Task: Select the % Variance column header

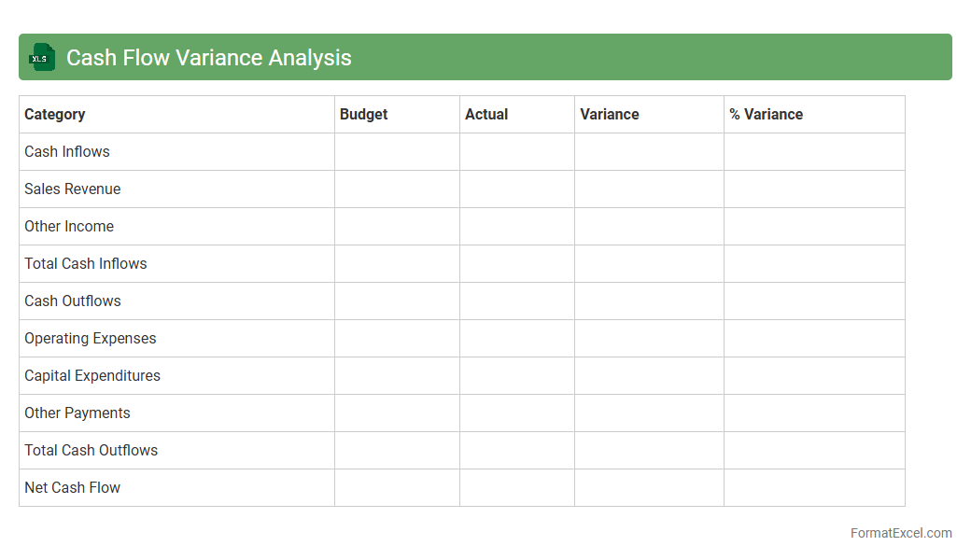Action: (x=766, y=114)
